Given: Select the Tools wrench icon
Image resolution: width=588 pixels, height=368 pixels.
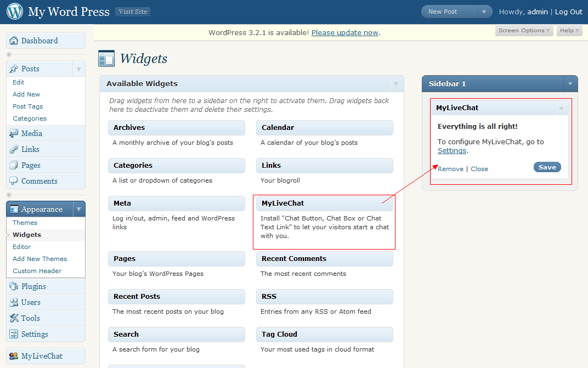Looking at the screenshot, I should [14, 318].
